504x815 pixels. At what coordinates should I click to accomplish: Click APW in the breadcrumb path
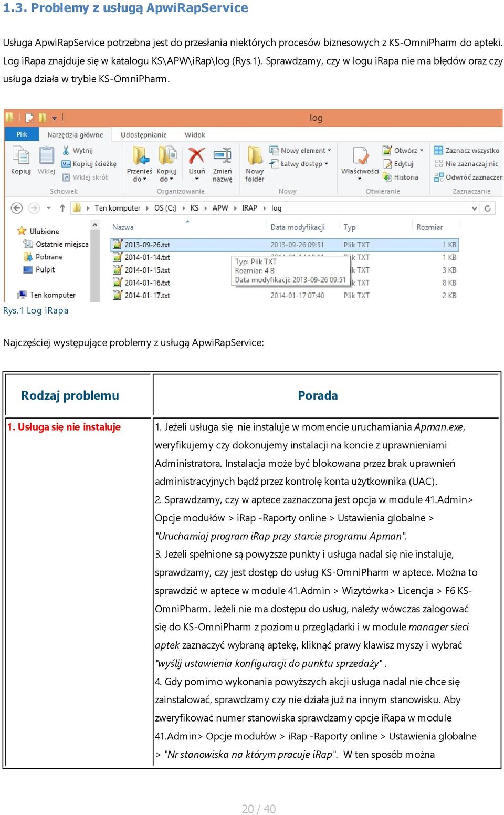[220, 208]
